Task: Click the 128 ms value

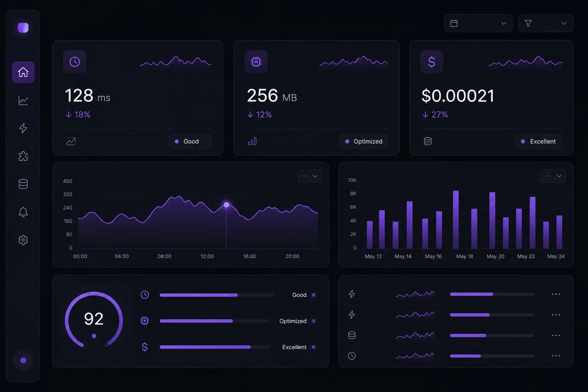Action: pos(88,96)
